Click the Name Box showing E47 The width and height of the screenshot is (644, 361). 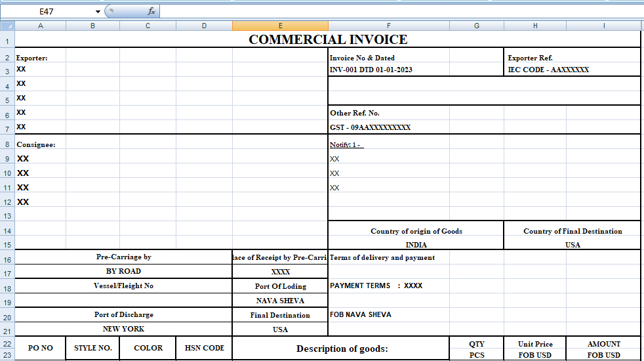coord(46,11)
